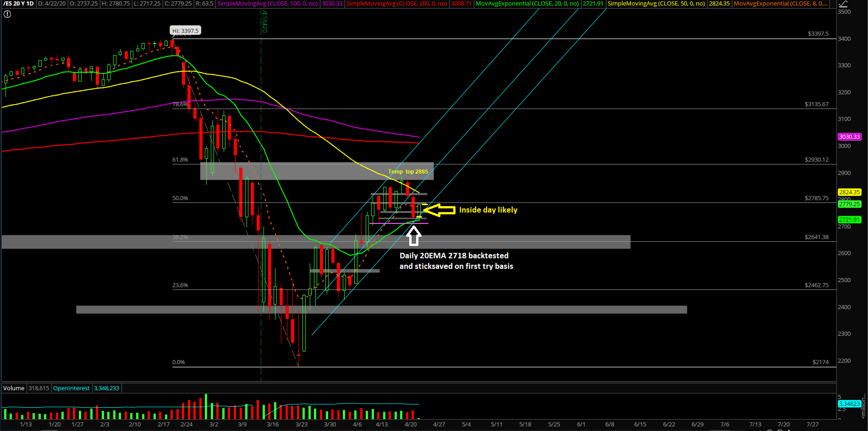Open the OpenInterest study label
Image resolution: width=868 pixels, height=431 pixels.
coord(71,388)
